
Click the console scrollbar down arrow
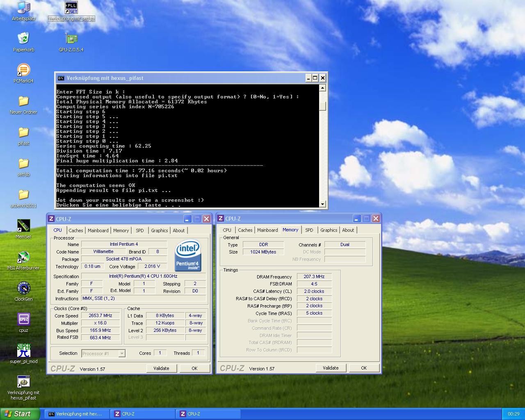click(322, 204)
